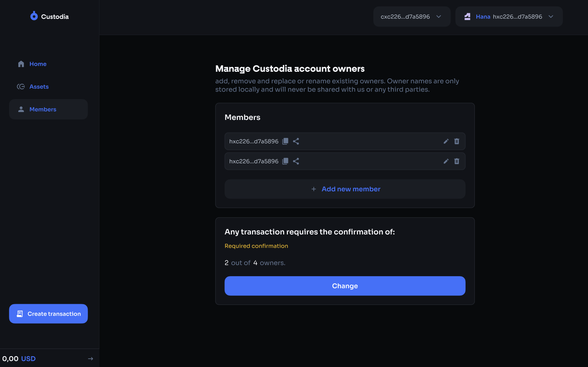Image resolution: width=588 pixels, height=367 pixels.
Task: Click the Create transaction button
Action: click(48, 313)
